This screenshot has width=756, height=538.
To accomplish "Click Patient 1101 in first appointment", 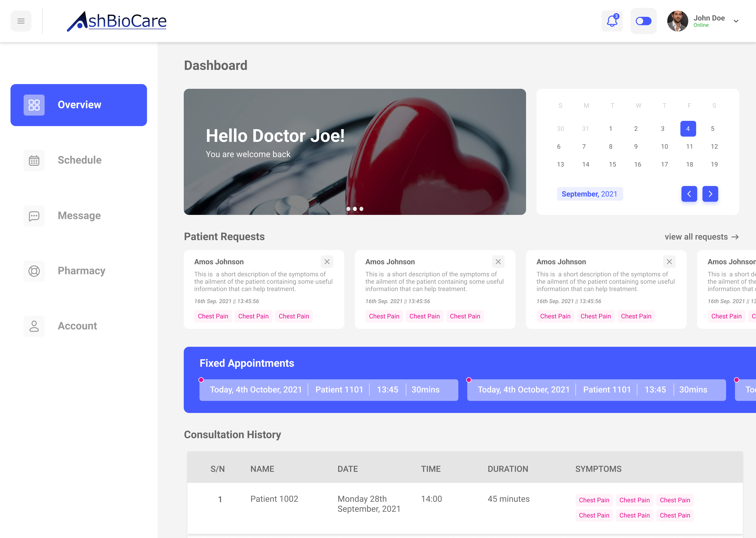I will coord(339,390).
